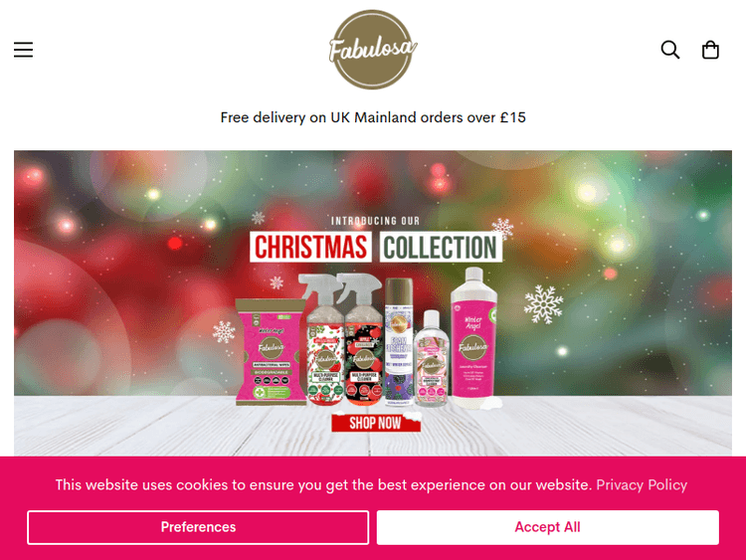
Task: Click the green COLLECTION heading
Action: pos(441,248)
